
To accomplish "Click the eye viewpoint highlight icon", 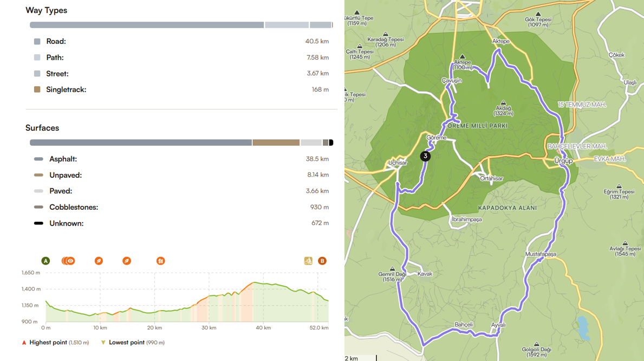I will [x=70, y=261].
